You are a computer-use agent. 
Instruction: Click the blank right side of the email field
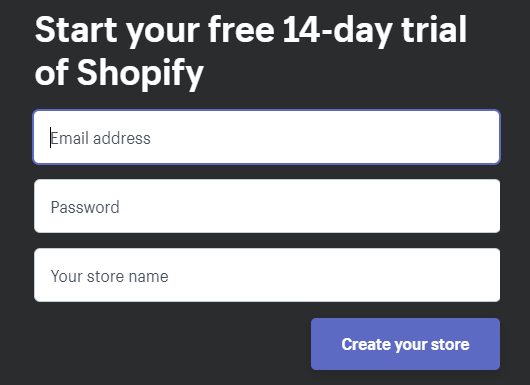point(372,137)
